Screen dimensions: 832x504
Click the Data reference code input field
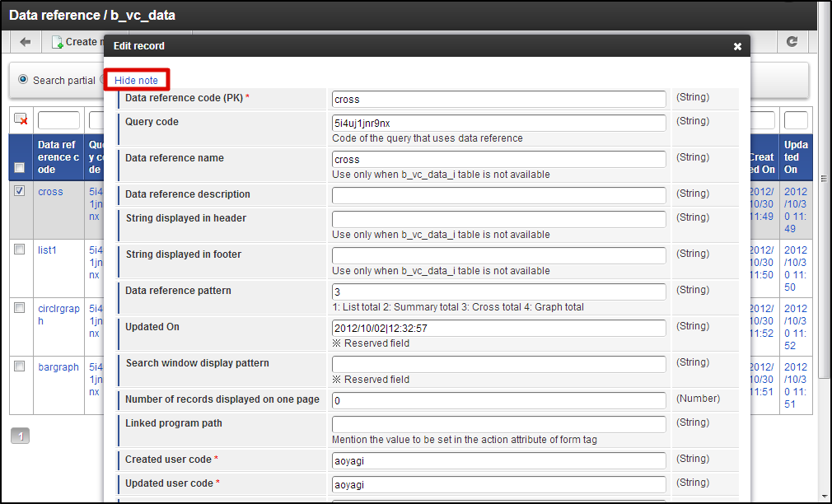(498, 99)
